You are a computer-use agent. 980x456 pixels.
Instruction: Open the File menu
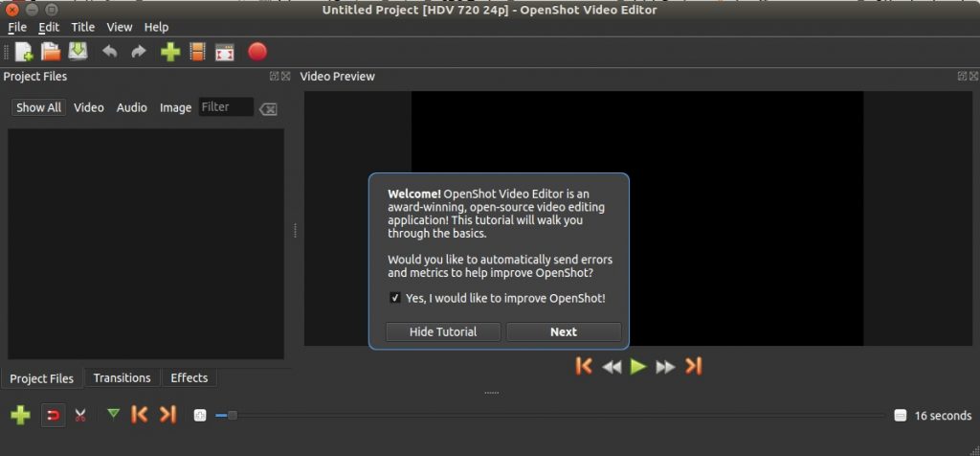(x=17, y=27)
